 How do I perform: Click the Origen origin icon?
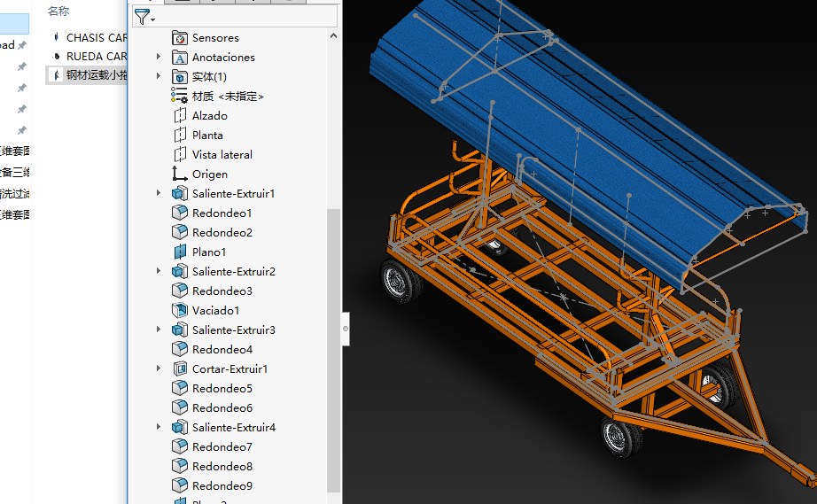tap(179, 174)
